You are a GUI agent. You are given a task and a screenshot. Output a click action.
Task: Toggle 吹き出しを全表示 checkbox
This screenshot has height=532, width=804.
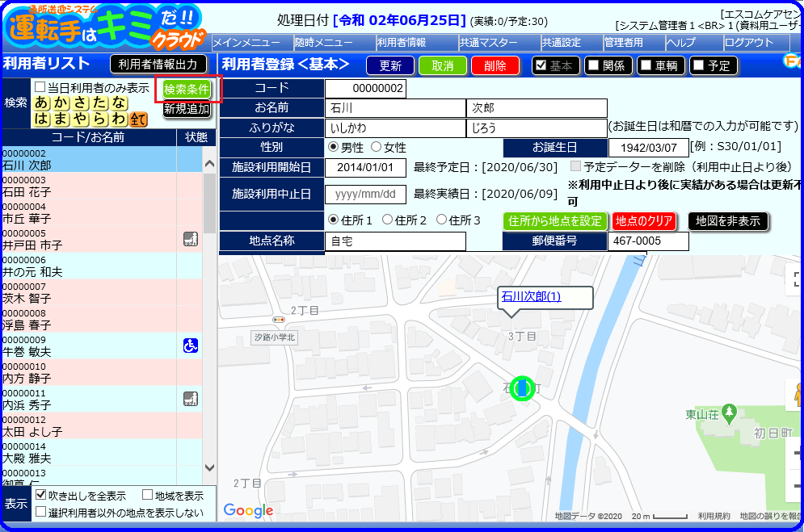(41, 495)
